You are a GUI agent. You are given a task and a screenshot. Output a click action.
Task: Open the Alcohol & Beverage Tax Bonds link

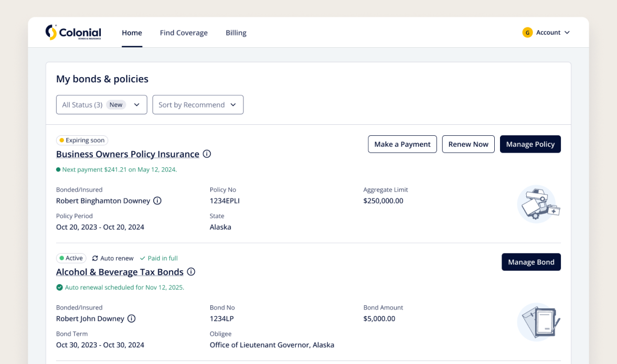120,272
